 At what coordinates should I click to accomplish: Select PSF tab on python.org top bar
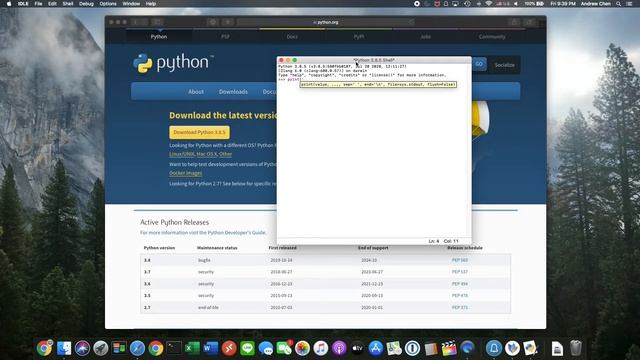(x=225, y=37)
